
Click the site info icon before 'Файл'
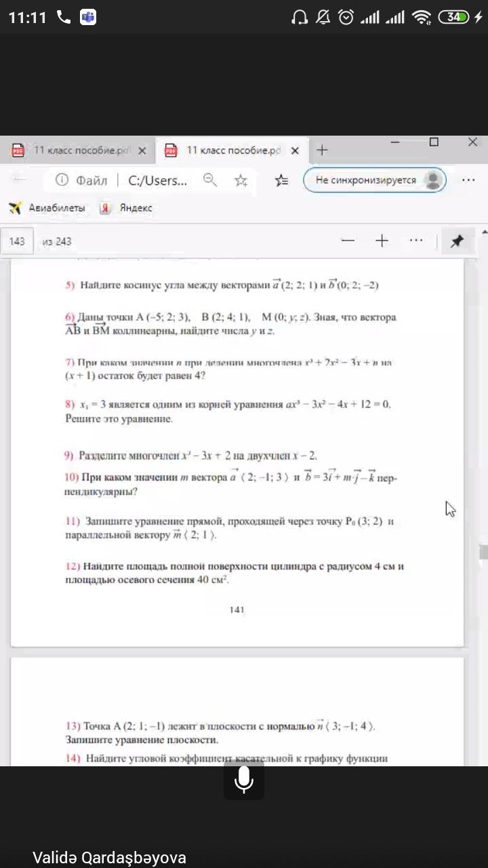coord(62,180)
